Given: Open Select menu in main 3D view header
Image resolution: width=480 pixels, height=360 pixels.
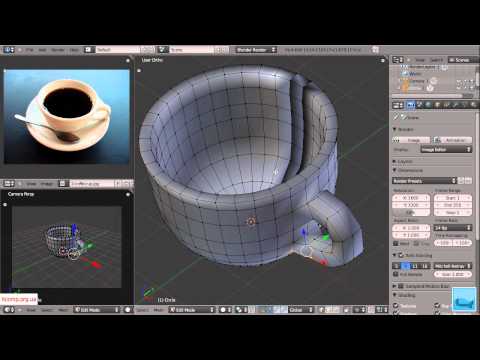Looking at the screenshot, I should 143,310.
